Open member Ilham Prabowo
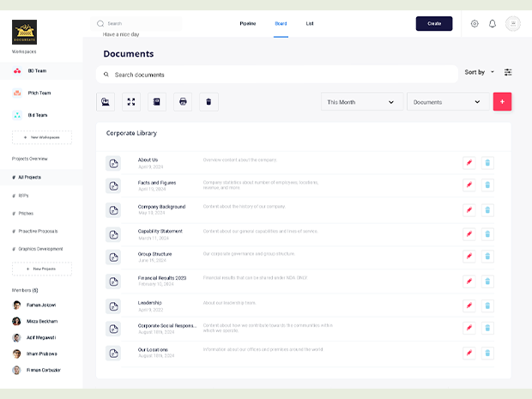Screen dimensions: 532x399 point(35,354)
